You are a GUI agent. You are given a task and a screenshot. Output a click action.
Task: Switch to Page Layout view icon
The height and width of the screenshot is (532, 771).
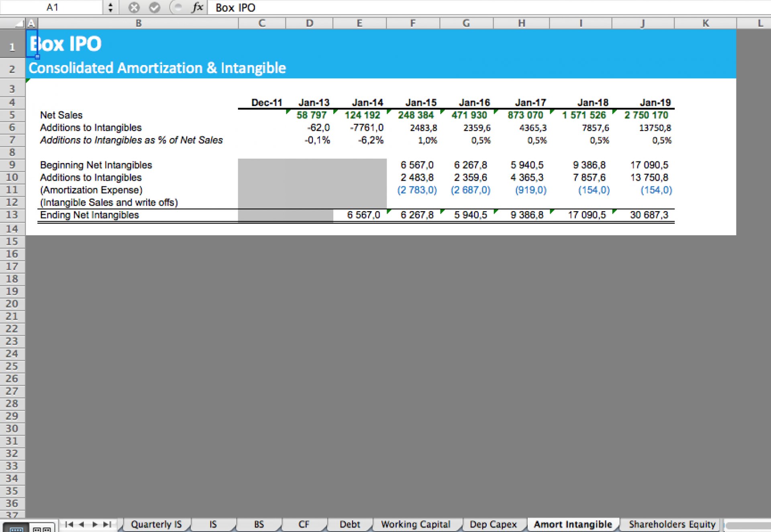click(42, 528)
